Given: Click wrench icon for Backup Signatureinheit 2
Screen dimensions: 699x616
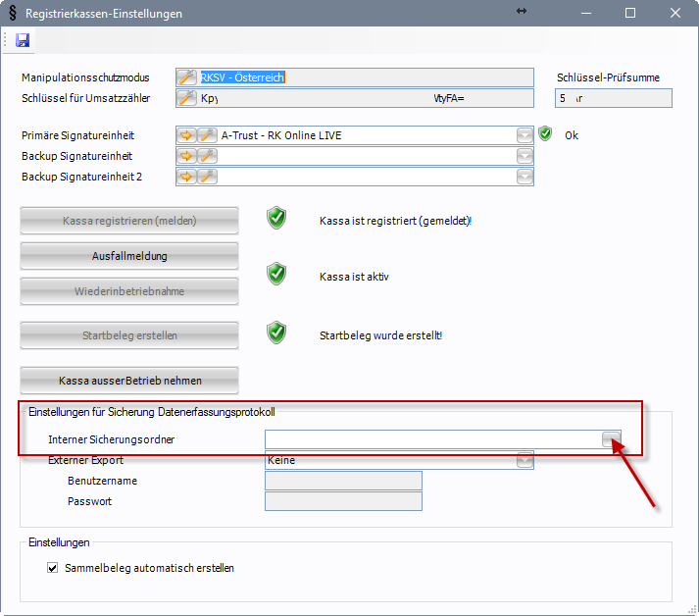Looking at the screenshot, I should pyautogui.click(x=207, y=177).
